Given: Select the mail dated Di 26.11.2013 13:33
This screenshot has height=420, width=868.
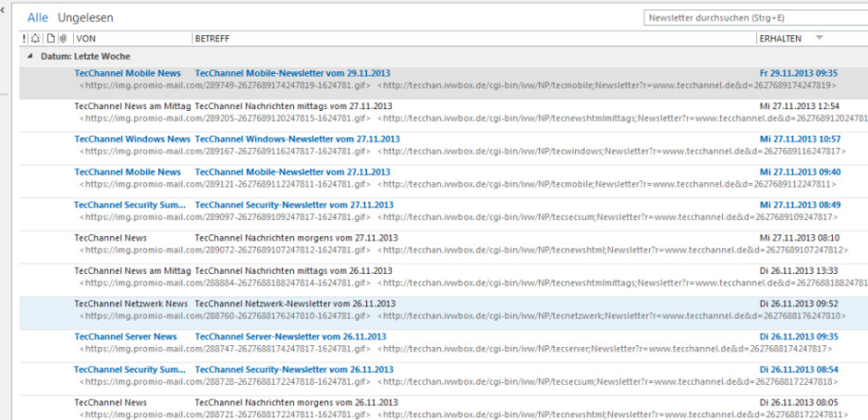Looking at the screenshot, I should coord(799,270).
